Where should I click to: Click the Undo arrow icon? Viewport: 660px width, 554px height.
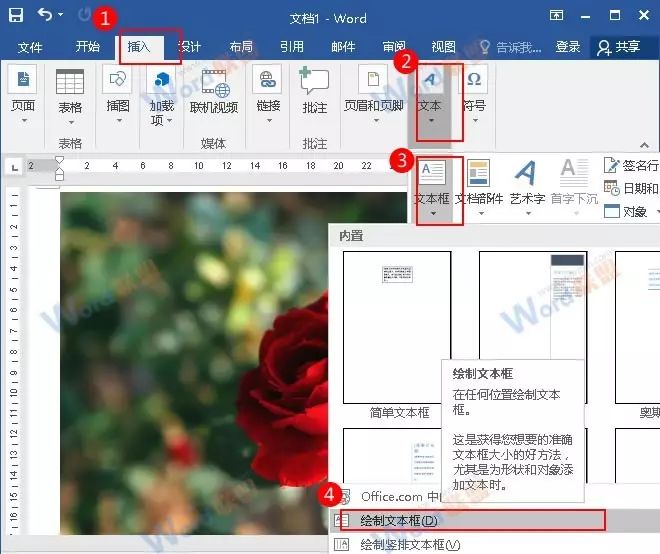(x=45, y=15)
